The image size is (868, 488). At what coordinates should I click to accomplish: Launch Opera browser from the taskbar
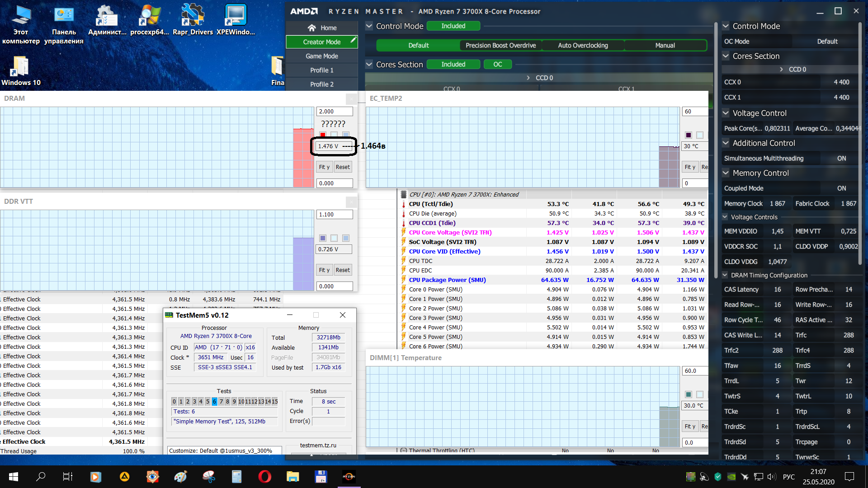pyautogui.click(x=264, y=476)
